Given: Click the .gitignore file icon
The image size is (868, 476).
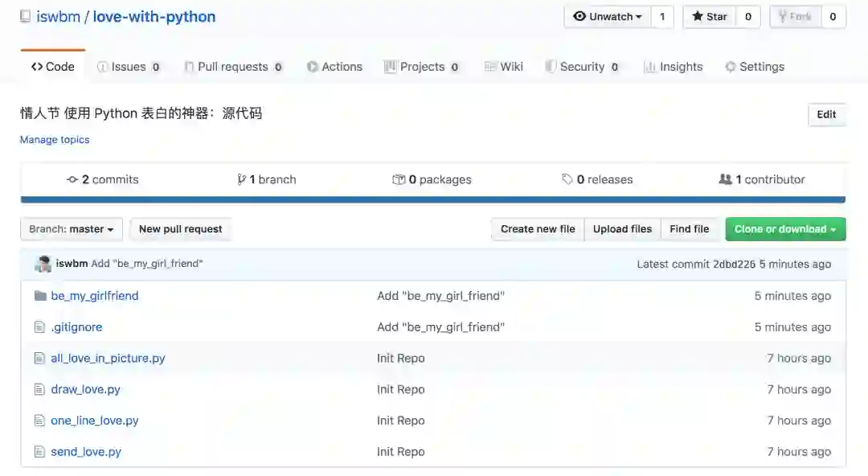Looking at the screenshot, I should click(x=39, y=327).
